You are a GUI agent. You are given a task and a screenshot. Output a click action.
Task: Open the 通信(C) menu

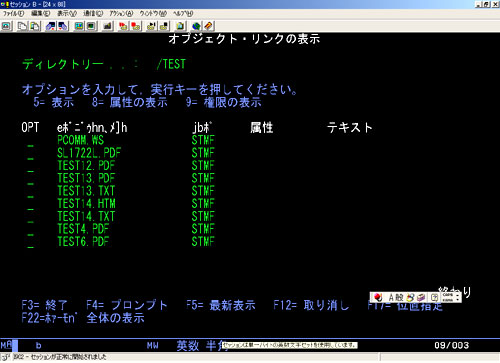tap(93, 13)
